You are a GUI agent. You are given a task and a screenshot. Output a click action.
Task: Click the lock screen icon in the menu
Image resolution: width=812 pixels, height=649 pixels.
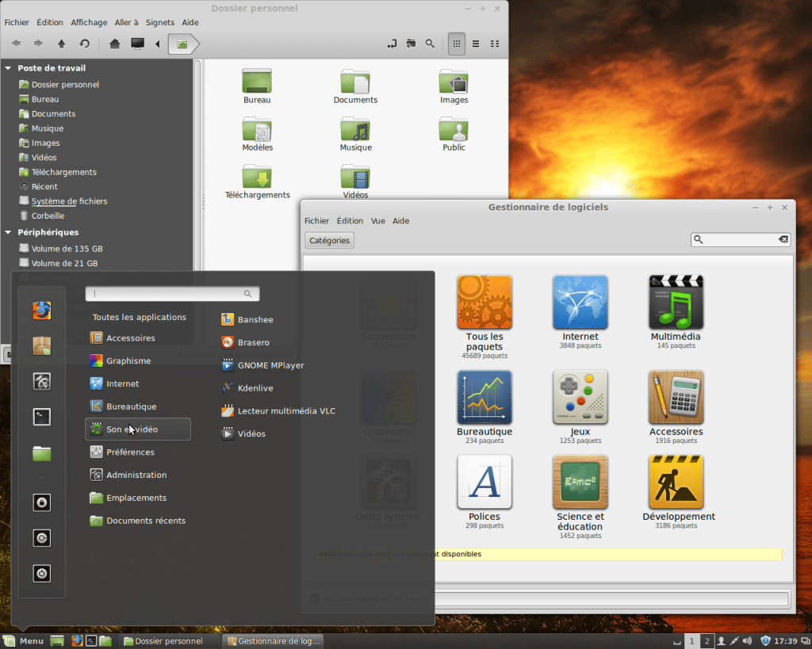42,502
